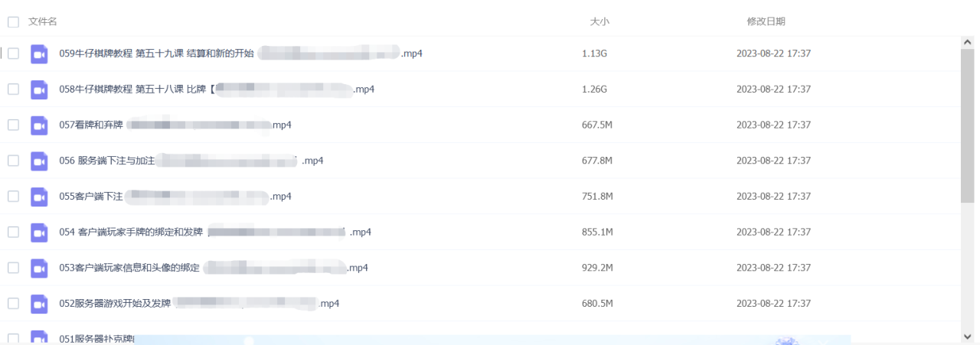Image resolution: width=980 pixels, height=345 pixels.
Task: Tick the select-all checkbox next to 文件名
Action: (x=13, y=22)
